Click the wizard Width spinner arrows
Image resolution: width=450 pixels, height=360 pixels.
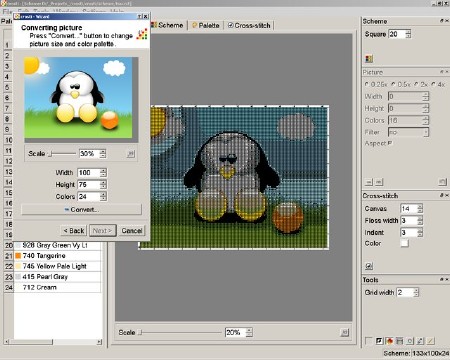[103, 173]
